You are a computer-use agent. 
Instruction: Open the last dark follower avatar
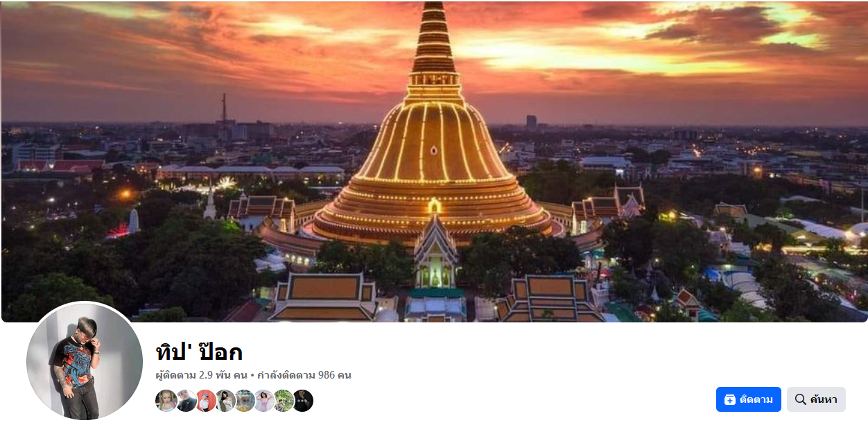pyautogui.click(x=302, y=401)
